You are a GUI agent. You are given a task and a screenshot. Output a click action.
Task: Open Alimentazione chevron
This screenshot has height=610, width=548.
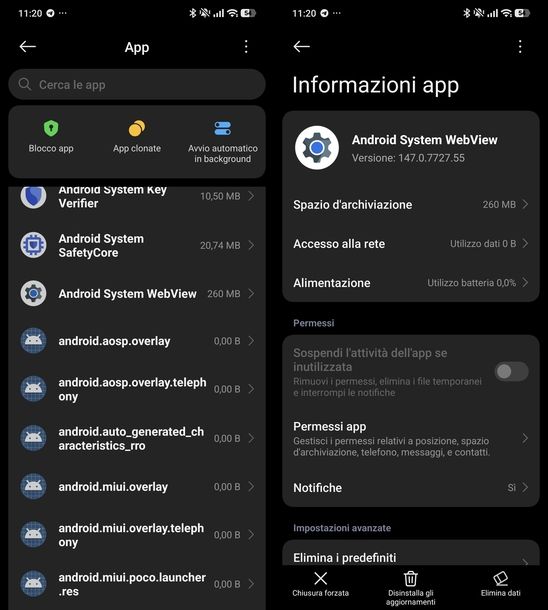[525, 282]
